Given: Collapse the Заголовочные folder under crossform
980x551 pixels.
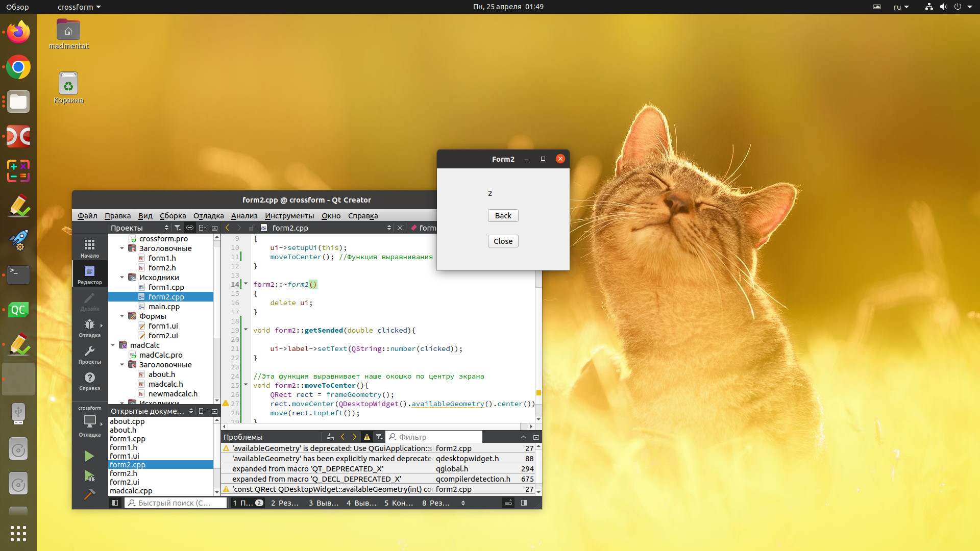Looking at the screenshot, I should 122,248.
